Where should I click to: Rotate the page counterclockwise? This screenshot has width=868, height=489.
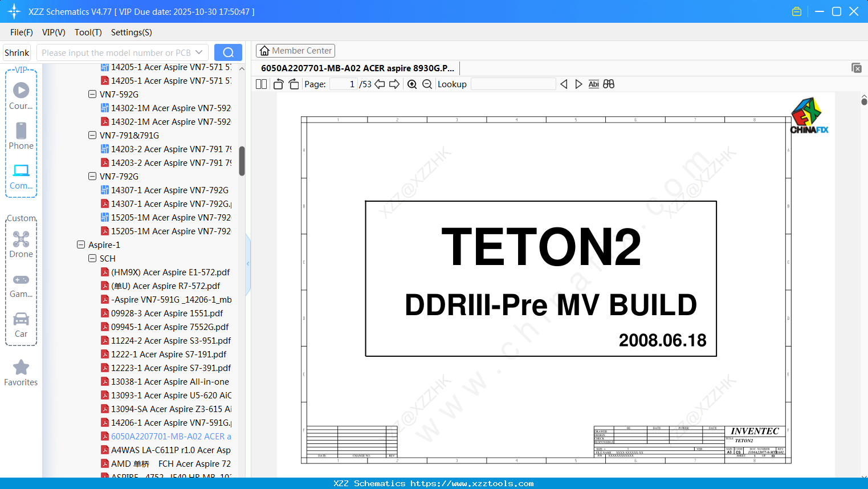coord(279,84)
